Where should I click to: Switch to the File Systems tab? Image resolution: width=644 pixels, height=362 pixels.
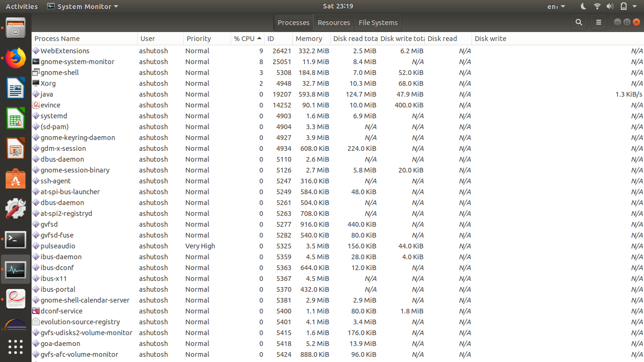[378, 22]
